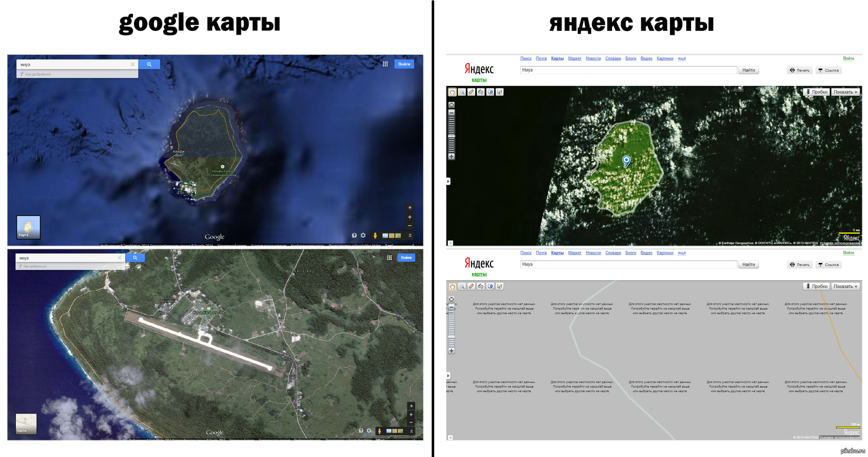
Task: Select the hand pan tool in lower Yandex map
Action: point(452,287)
